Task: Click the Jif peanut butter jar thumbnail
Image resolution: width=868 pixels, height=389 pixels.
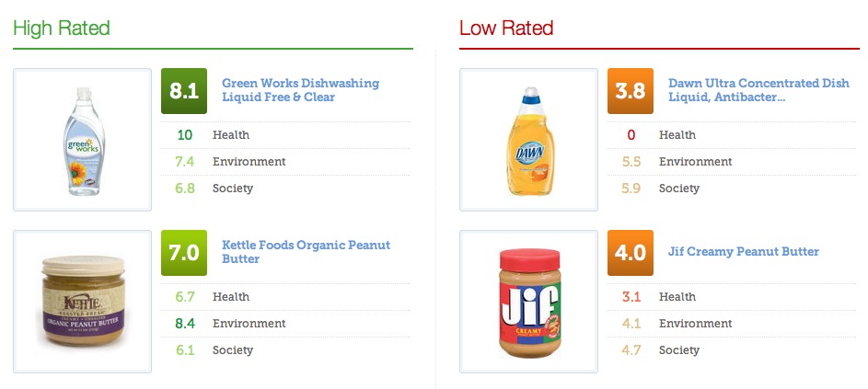Action: tap(528, 302)
